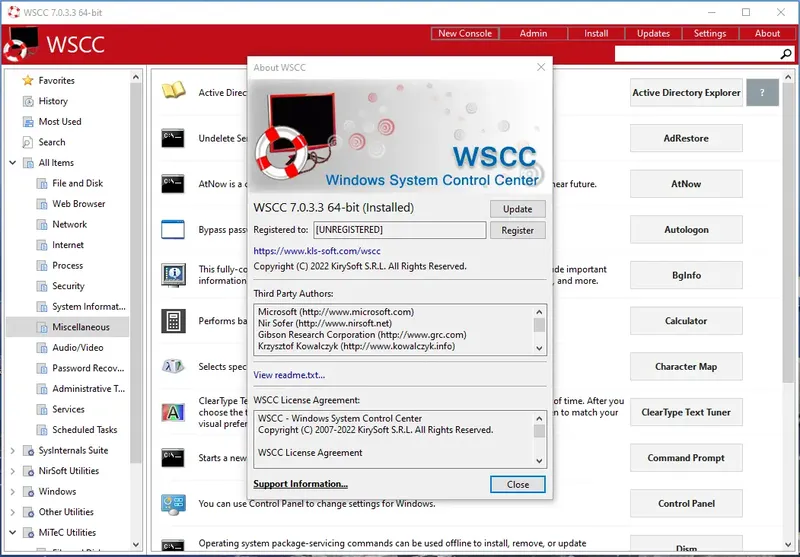Select the Password Recov... tree item

(x=88, y=368)
